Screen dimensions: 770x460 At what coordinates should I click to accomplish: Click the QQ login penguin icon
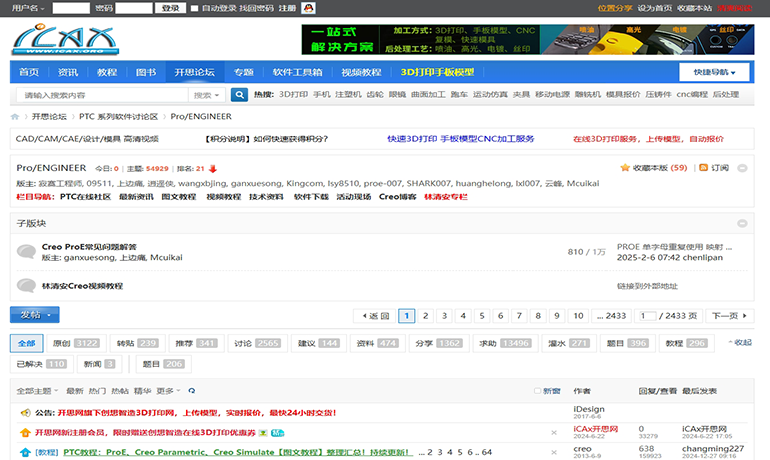(308, 8)
